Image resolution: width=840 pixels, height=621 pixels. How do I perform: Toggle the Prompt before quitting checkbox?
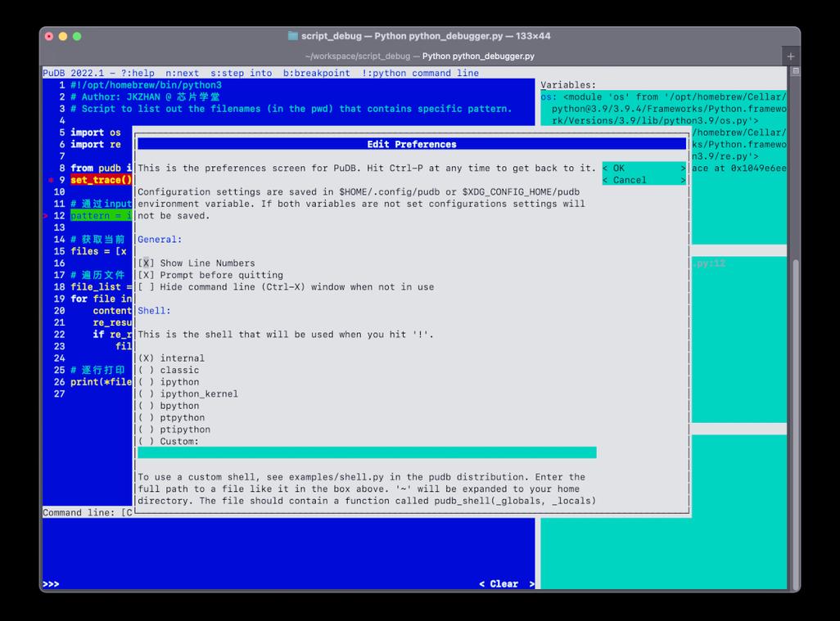pyautogui.click(x=146, y=275)
